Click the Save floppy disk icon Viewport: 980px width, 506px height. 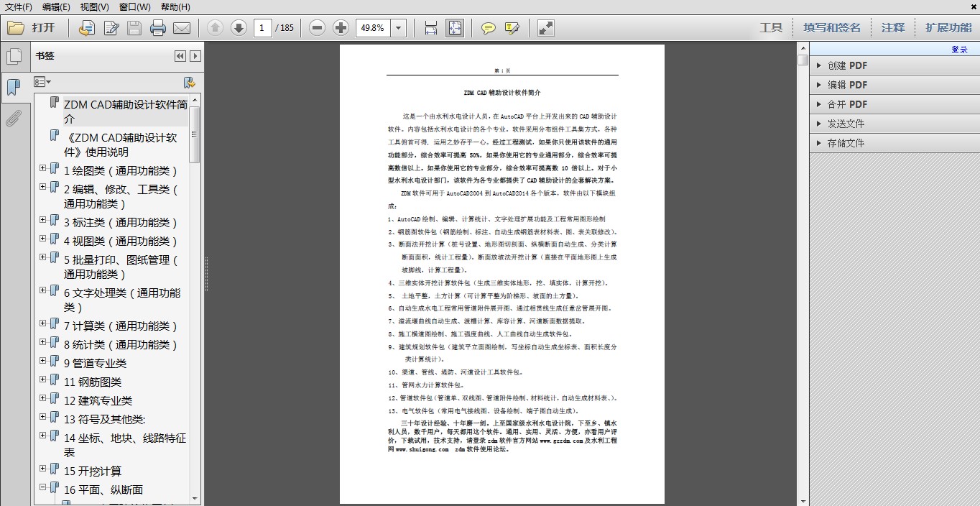pos(134,28)
